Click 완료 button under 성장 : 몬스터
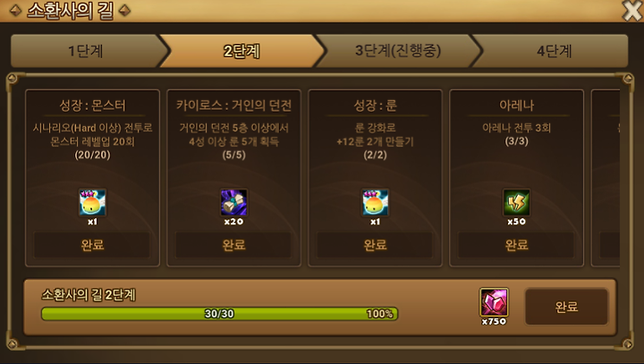This screenshot has width=644, height=364. coord(92,245)
